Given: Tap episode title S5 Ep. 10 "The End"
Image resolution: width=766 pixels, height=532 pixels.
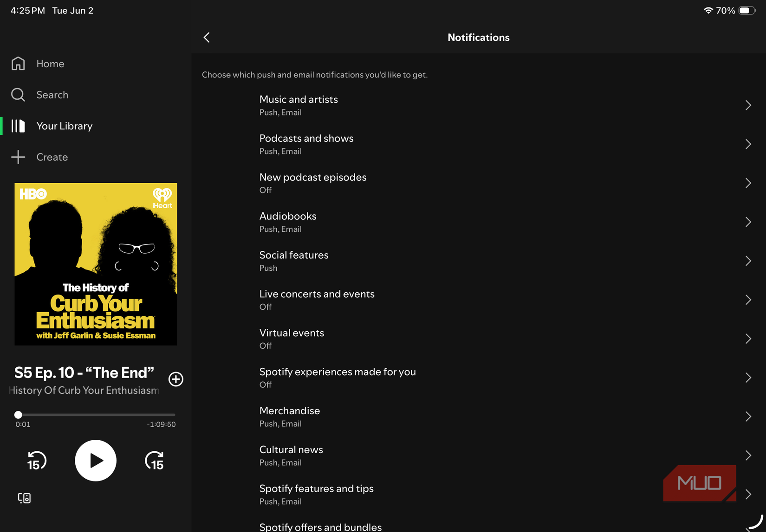Looking at the screenshot, I should point(84,372).
